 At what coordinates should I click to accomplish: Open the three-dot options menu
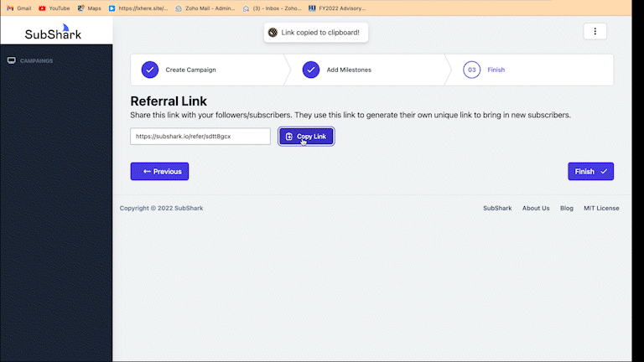click(595, 32)
